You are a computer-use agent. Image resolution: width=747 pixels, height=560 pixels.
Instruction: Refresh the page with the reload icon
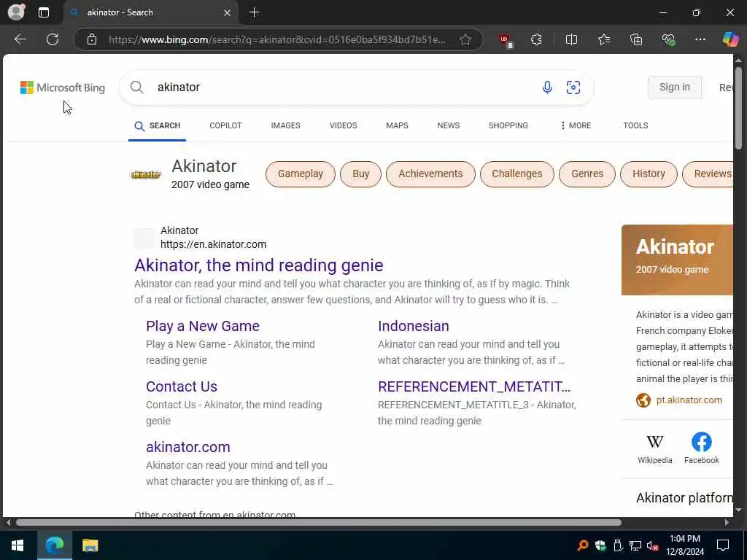pos(53,39)
